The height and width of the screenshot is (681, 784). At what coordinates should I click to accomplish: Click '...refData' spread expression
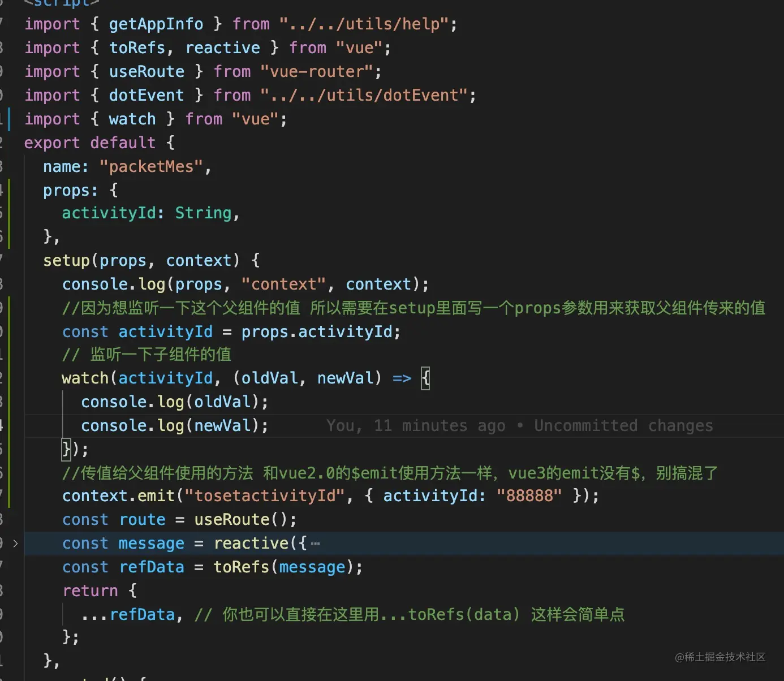[128, 614]
